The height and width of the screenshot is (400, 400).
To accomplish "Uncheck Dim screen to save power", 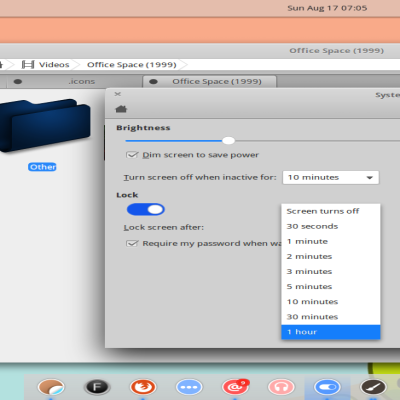I will click(132, 155).
